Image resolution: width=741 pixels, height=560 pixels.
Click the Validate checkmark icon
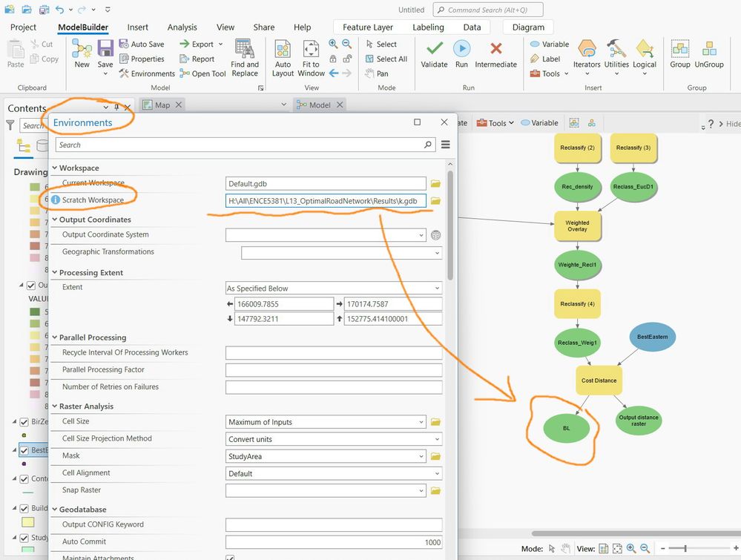click(434, 49)
